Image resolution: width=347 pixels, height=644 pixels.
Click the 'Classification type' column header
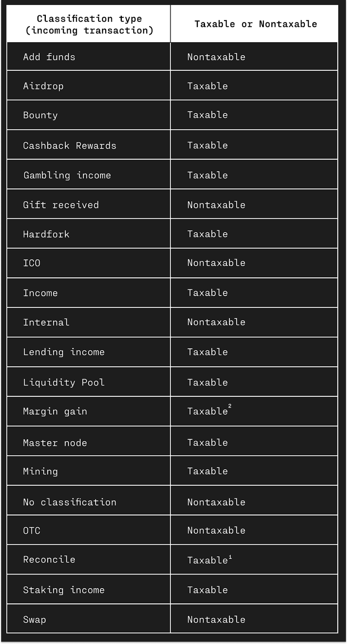(x=89, y=24)
